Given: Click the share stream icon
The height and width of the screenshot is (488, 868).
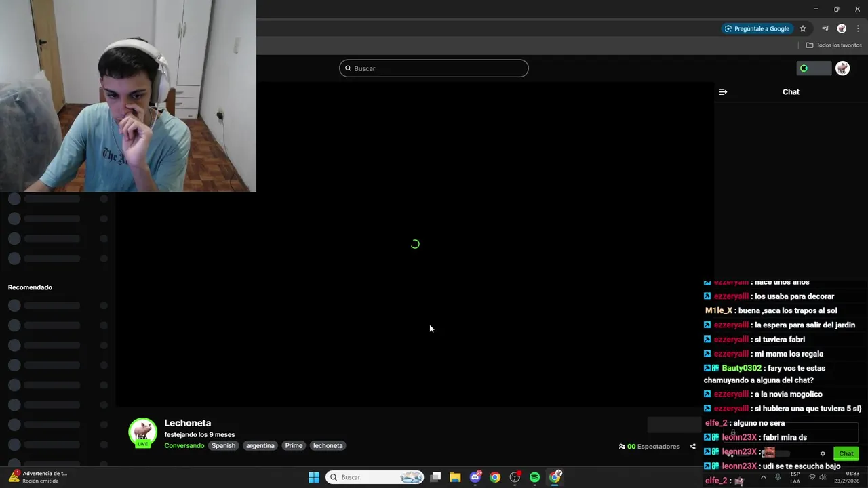Looking at the screenshot, I should point(692,447).
